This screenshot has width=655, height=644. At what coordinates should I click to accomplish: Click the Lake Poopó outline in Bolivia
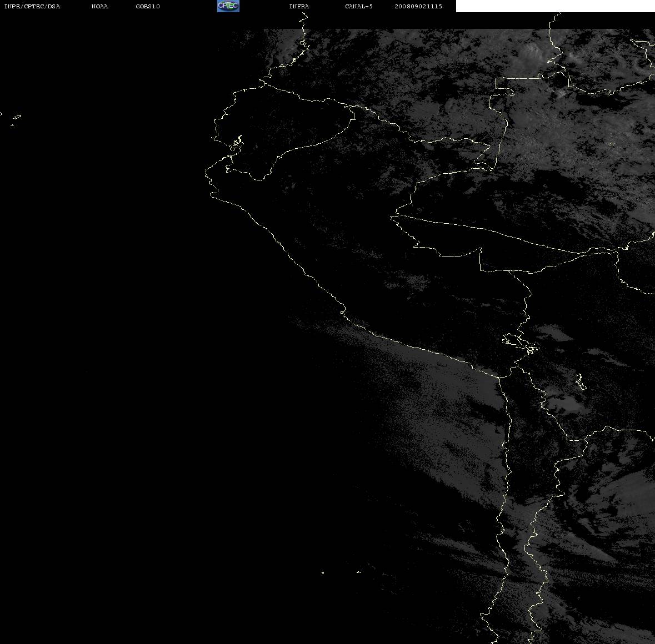[x=580, y=381]
